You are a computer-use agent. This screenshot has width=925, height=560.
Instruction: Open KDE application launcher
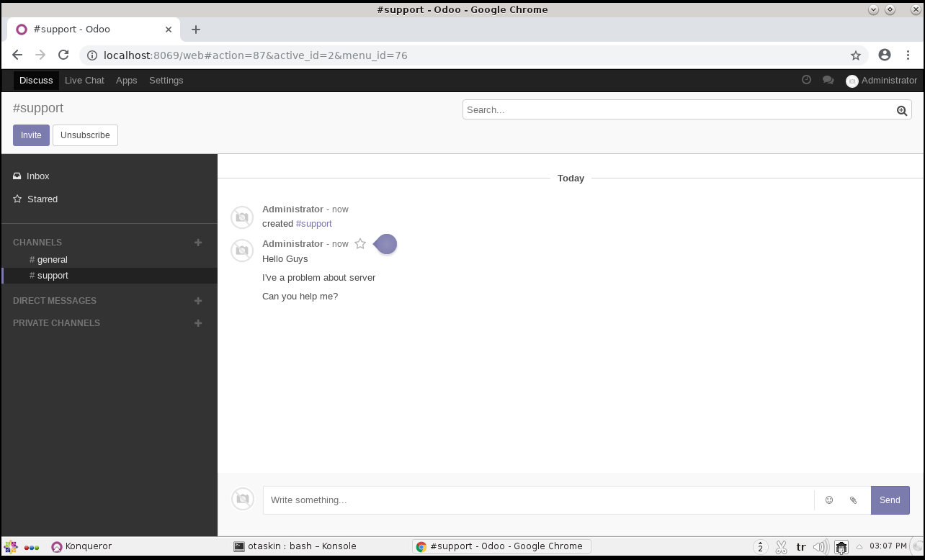pos(11,547)
